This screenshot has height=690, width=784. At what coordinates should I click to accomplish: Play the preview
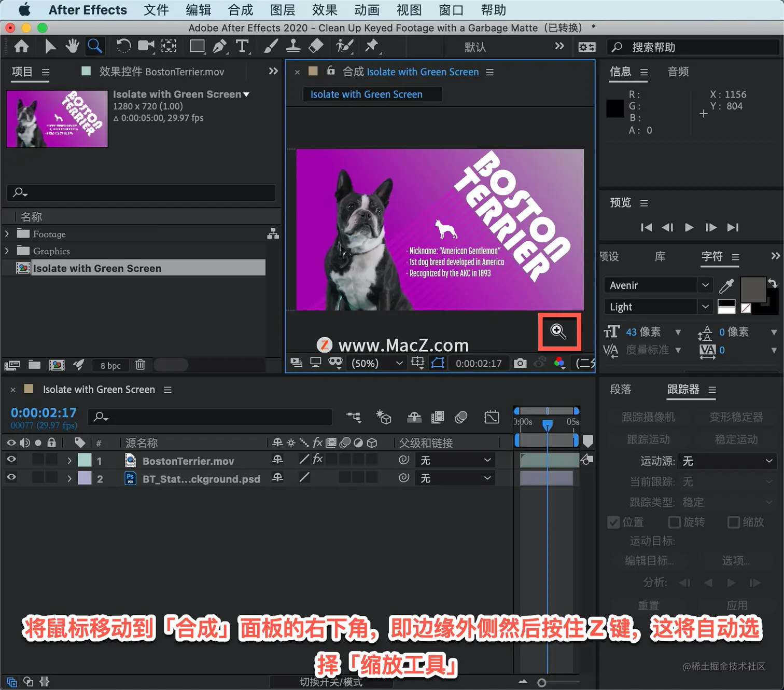tap(689, 227)
